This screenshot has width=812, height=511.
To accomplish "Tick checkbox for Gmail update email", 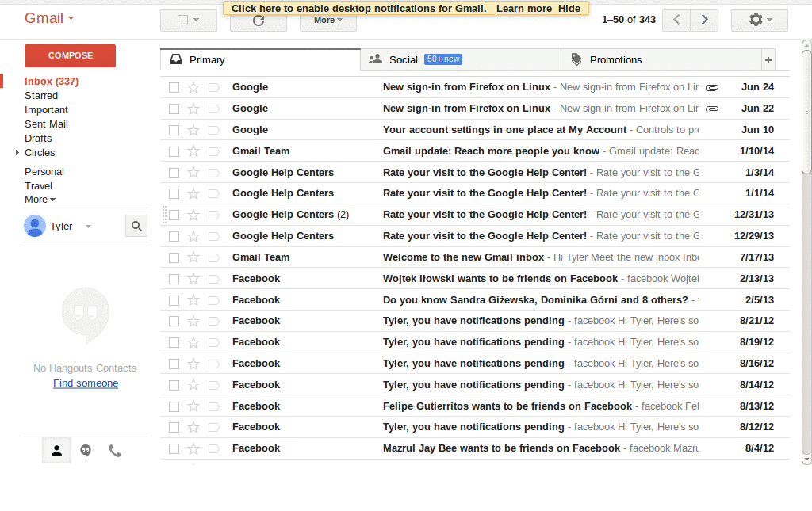I will click(x=174, y=151).
